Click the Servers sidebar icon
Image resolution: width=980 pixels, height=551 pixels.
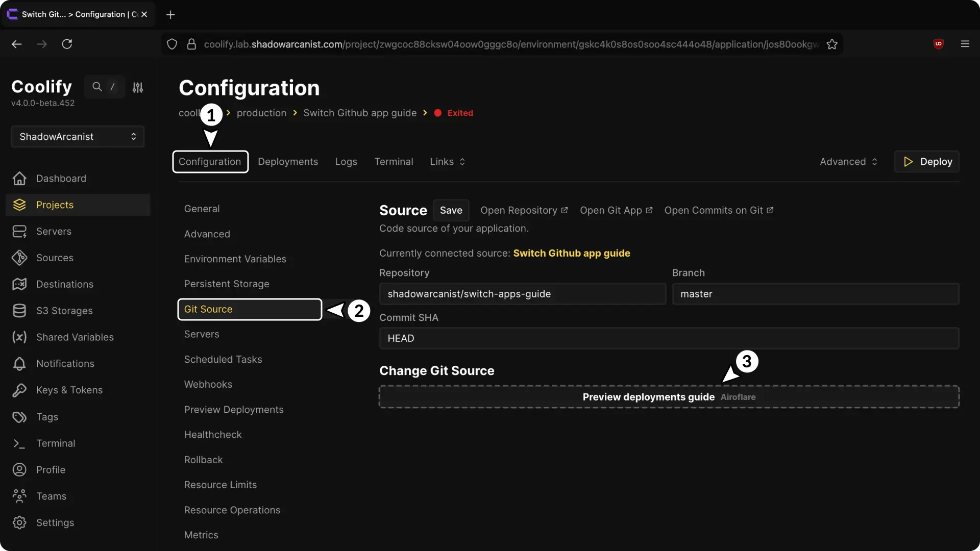click(19, 232)
